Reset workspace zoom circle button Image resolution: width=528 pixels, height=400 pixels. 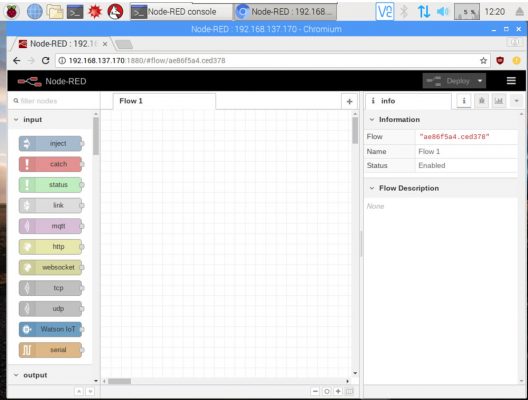(327, 391)
